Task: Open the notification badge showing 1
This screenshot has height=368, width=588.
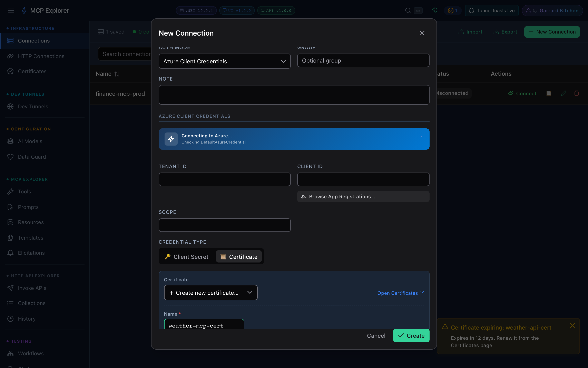Action: (x=453, y=10)
